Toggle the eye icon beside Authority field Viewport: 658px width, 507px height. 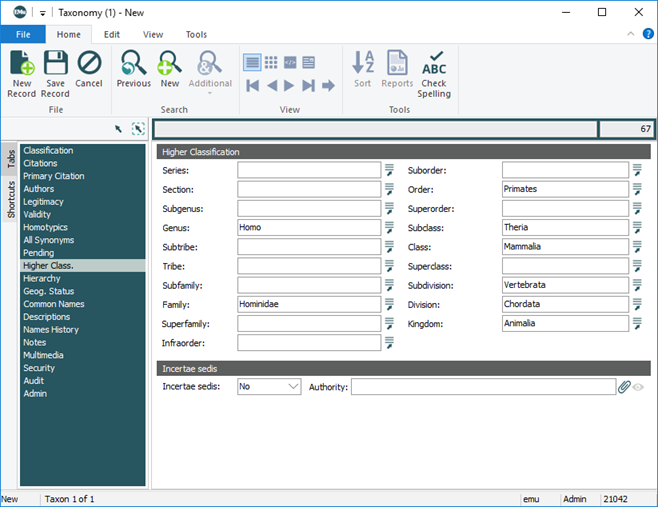pyautogui.click(x=638, y=387)
